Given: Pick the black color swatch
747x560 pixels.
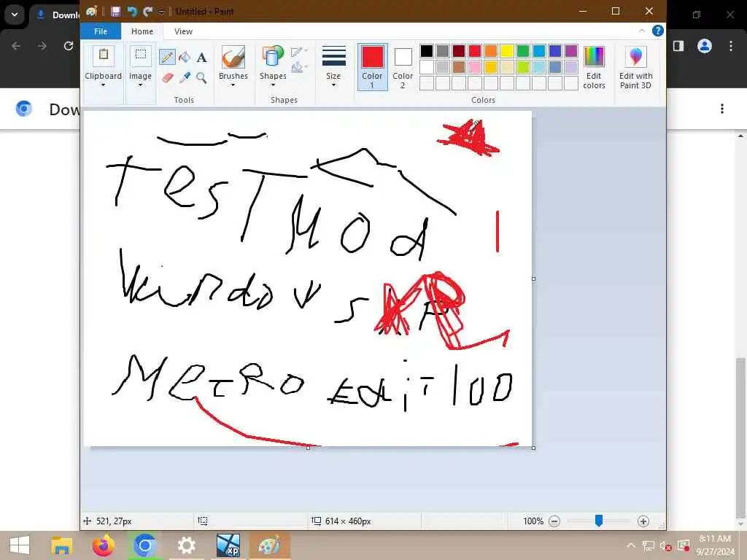Looking at the screenshot, I should pos(427,51).
